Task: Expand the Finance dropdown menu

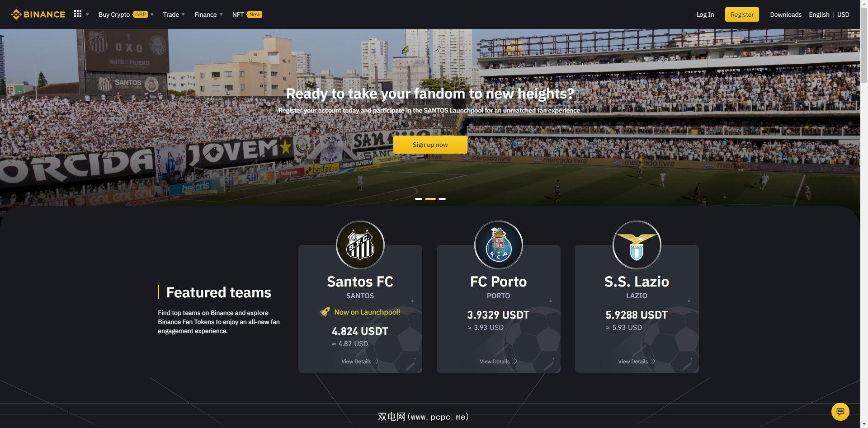Action: pos(208,14)
